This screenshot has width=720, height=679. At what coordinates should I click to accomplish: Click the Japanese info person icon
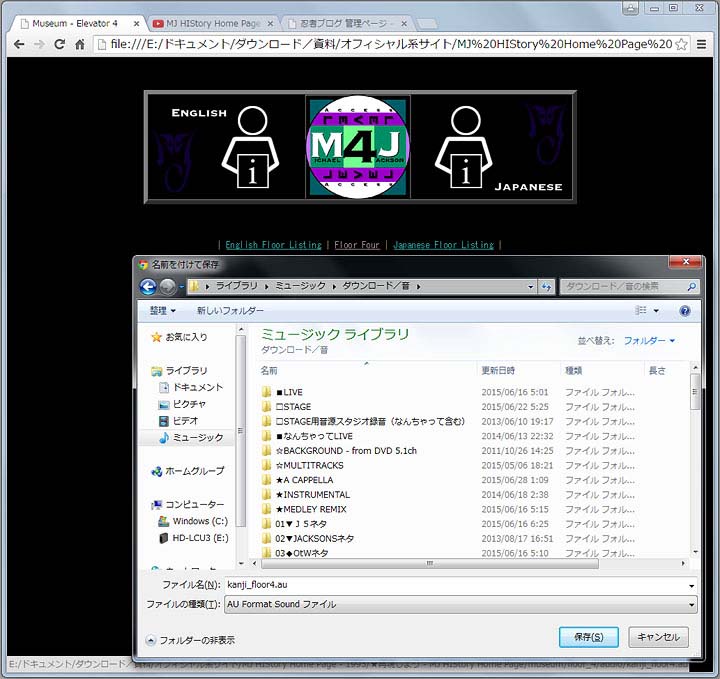coord(464,147)
